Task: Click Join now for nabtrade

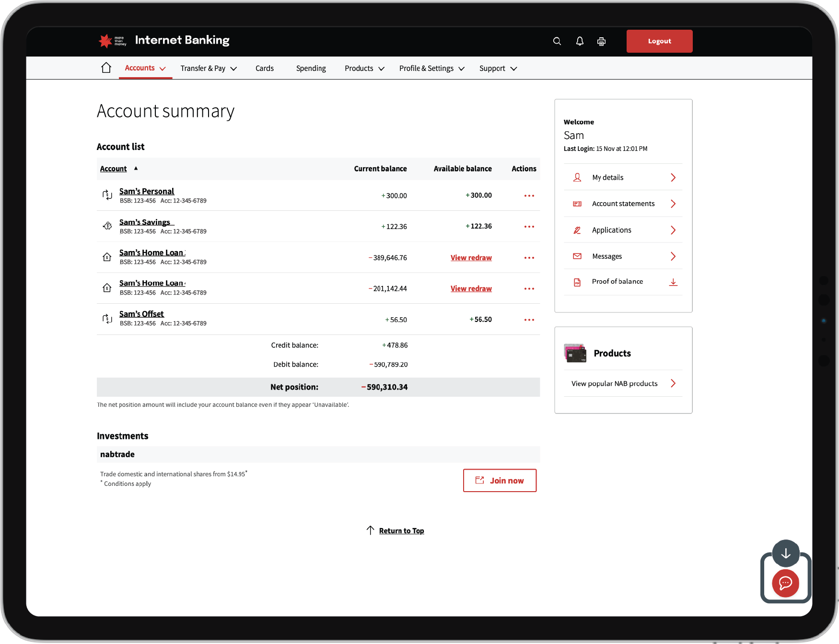Action: [x=500, y=480]
